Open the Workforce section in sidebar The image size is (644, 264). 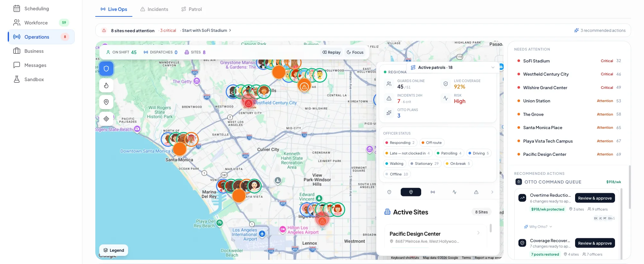pyautogui.click(x=41, y=23)
